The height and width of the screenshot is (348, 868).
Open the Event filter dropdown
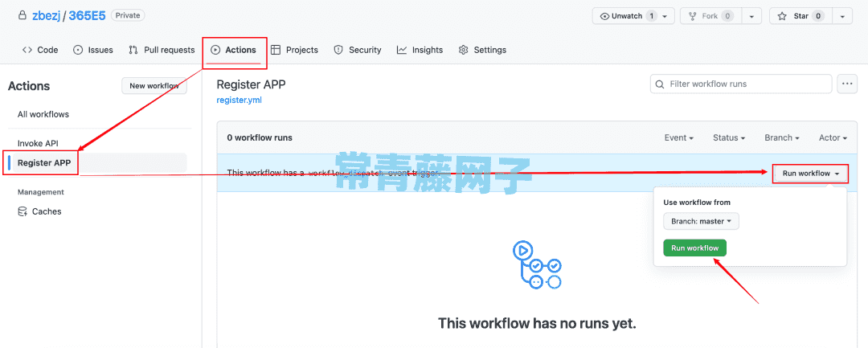tap(679, 137)
